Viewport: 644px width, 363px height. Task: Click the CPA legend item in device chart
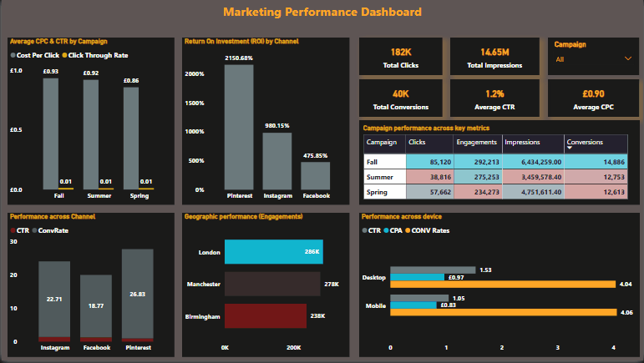pos(393,230)
